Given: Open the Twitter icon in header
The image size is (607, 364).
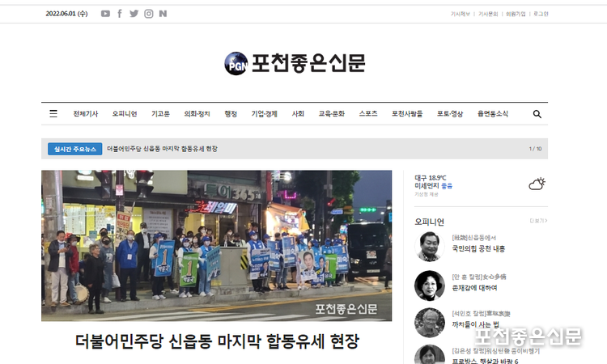Looking at the screenshot, I should tap(134, 14).
